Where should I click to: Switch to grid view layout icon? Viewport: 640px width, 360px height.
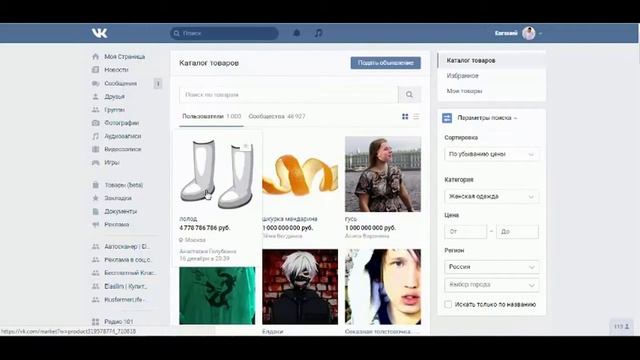tap(405, 117)
